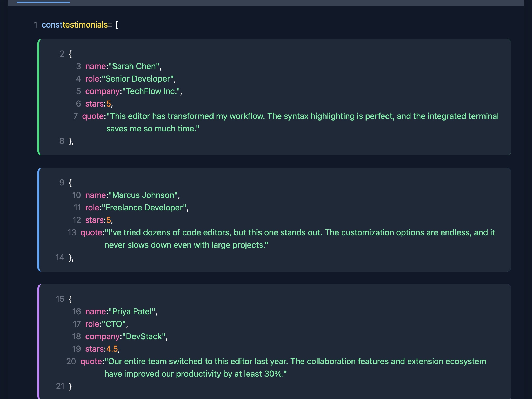Select the company value "TechFlow Inc."
Image resolution: width=532 pixels, height=399 pixels.
(x=151, y=91)
